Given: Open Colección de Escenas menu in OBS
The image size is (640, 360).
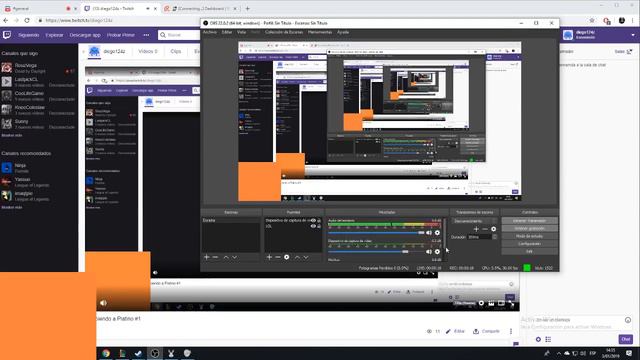Looking at the screenshot, I should (284, 32).
